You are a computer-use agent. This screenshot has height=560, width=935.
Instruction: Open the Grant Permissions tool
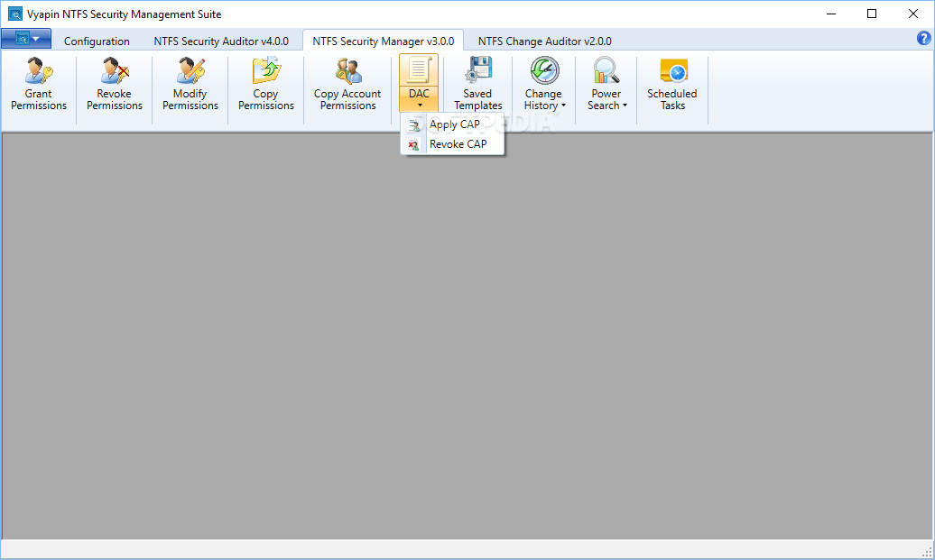coord(39,84)
